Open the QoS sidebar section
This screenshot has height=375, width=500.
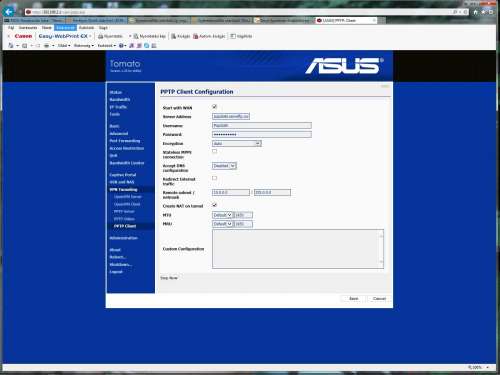tap(113, 155)
